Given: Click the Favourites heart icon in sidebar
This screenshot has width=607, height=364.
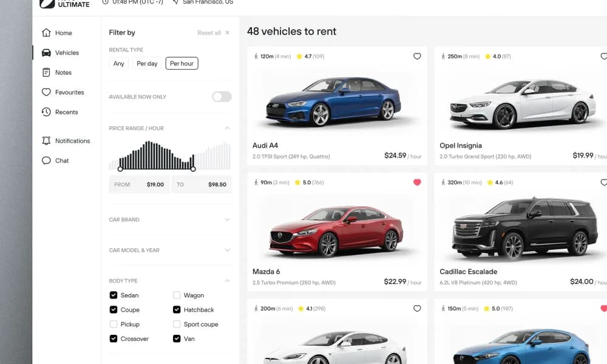Looking at the screenshot, I should [46, 92].
